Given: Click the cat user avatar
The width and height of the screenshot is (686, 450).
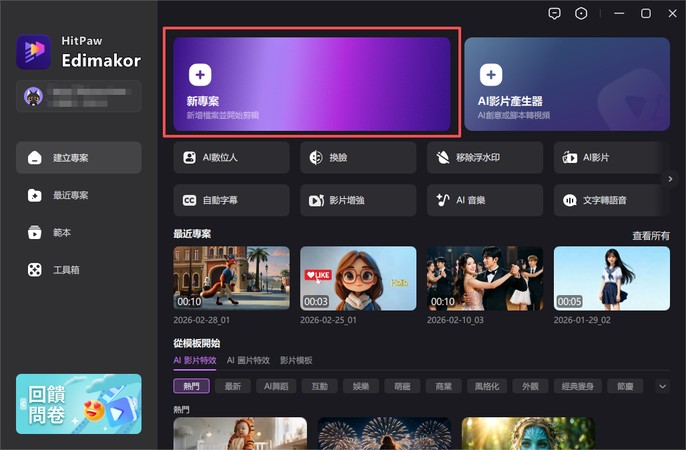Looking at the screenshot, I should tap(33, 96).
